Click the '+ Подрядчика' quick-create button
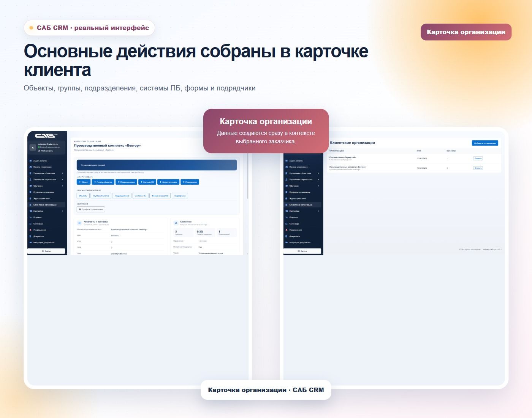Image resolution: width=532 pixels, height=418 pixels. 190,182
